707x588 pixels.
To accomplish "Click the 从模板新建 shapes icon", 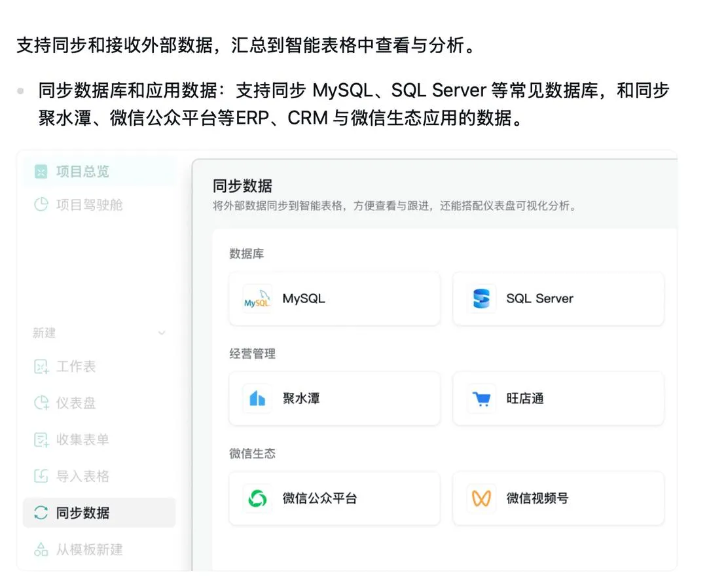I will point(41,549).
